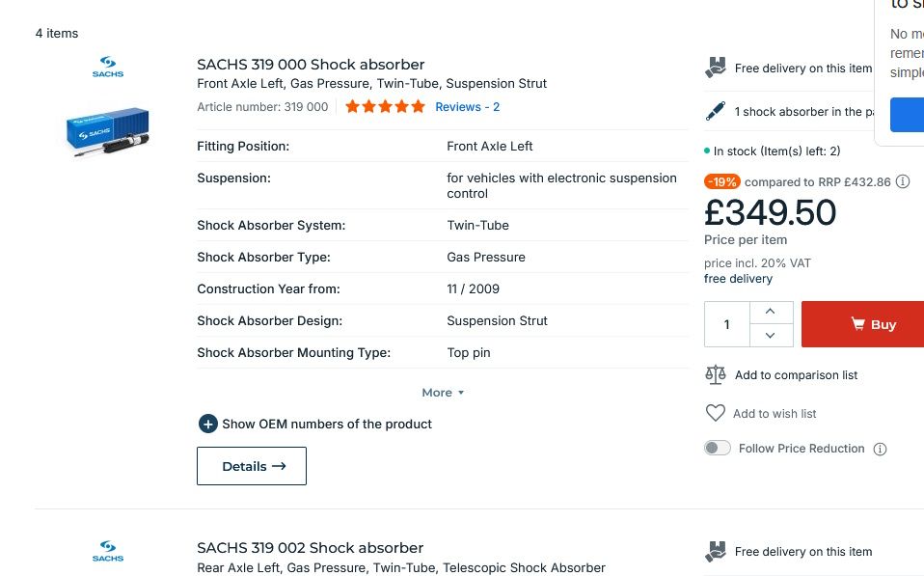Expand the More specifications dropdown
Image resolution: width=924 pixels, height=576 pixels.
coord(443,393)
